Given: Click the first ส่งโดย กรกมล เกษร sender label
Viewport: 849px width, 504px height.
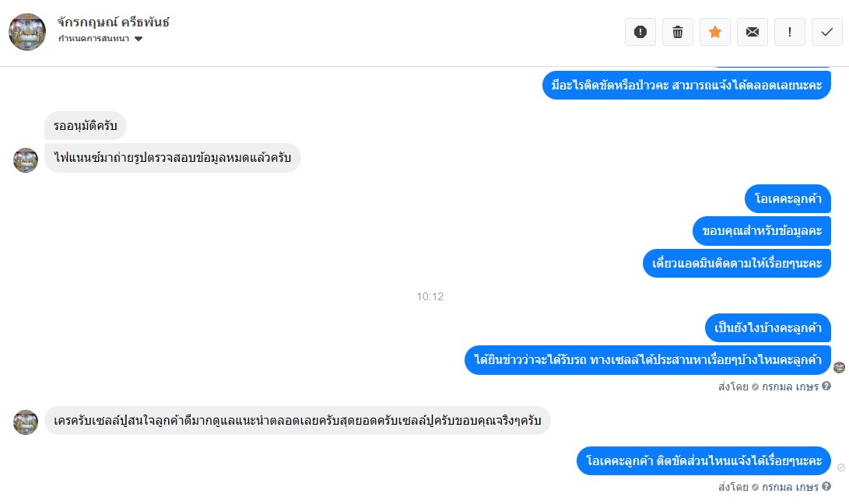Looking at the screenshot, I should coord(768,387).
